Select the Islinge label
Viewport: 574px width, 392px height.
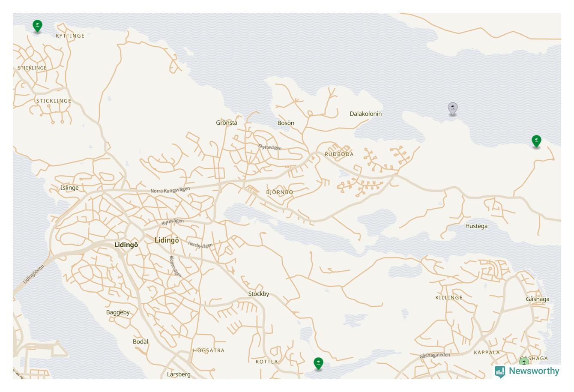(x=70, y=188)
